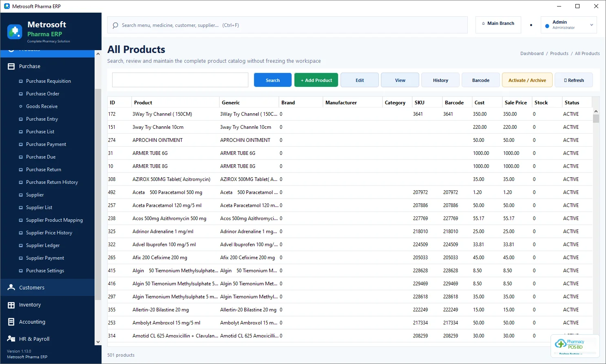Click the green Add Product button

point(316,80)
